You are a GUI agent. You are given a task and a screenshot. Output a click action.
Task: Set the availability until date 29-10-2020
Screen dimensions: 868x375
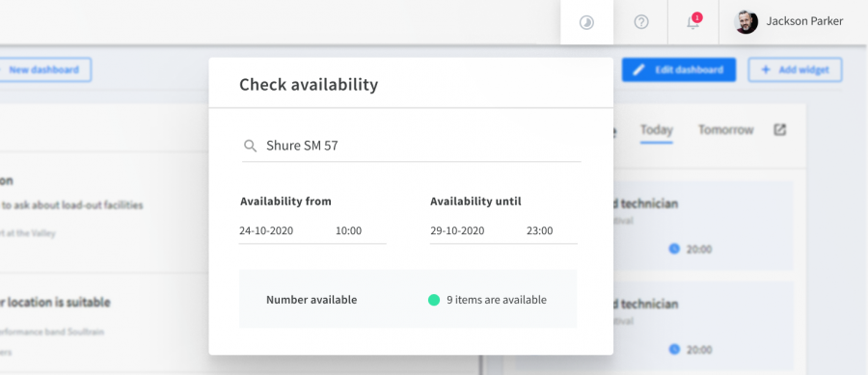click(457, 230)
